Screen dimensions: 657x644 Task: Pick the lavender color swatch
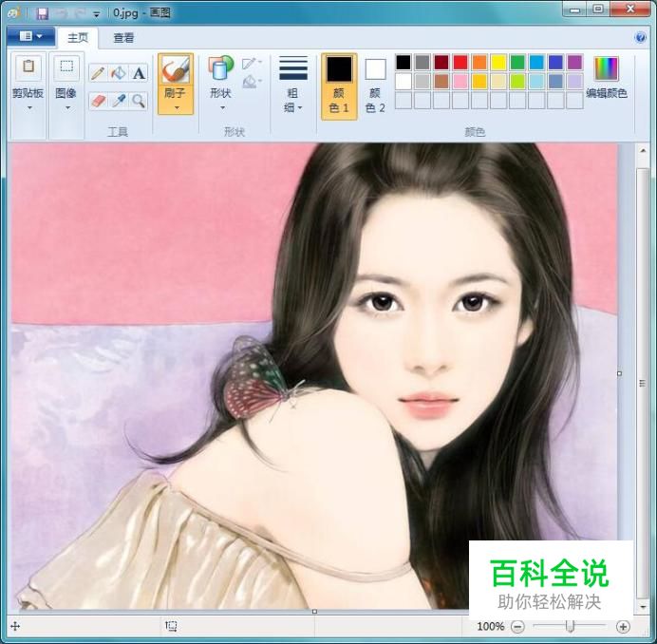click(575, 82)
